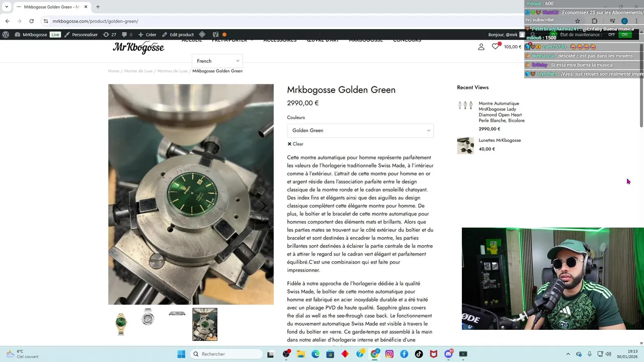
Task: Turn maintenance mode ON
Action: tap(625, 35)
